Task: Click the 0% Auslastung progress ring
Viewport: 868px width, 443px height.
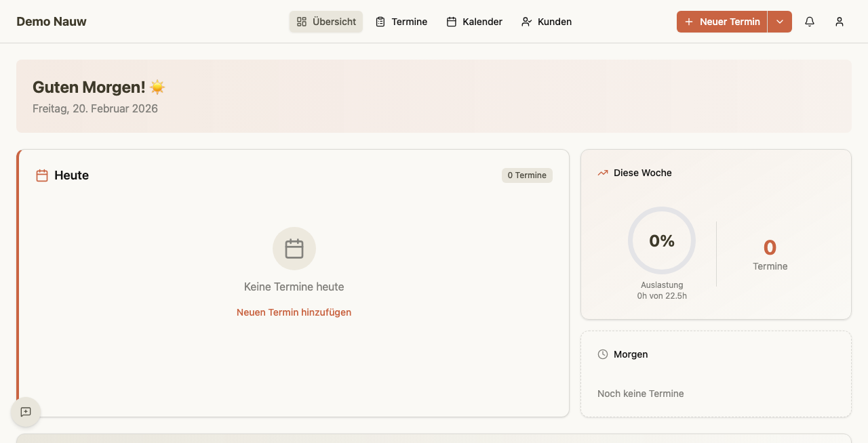Action: pyautogui.click(x=662, y=240)
